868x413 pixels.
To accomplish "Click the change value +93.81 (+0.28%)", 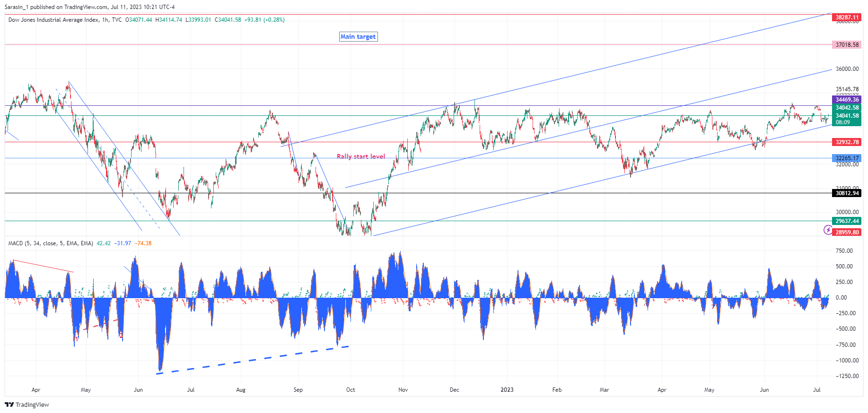I will tap(264, 20).
